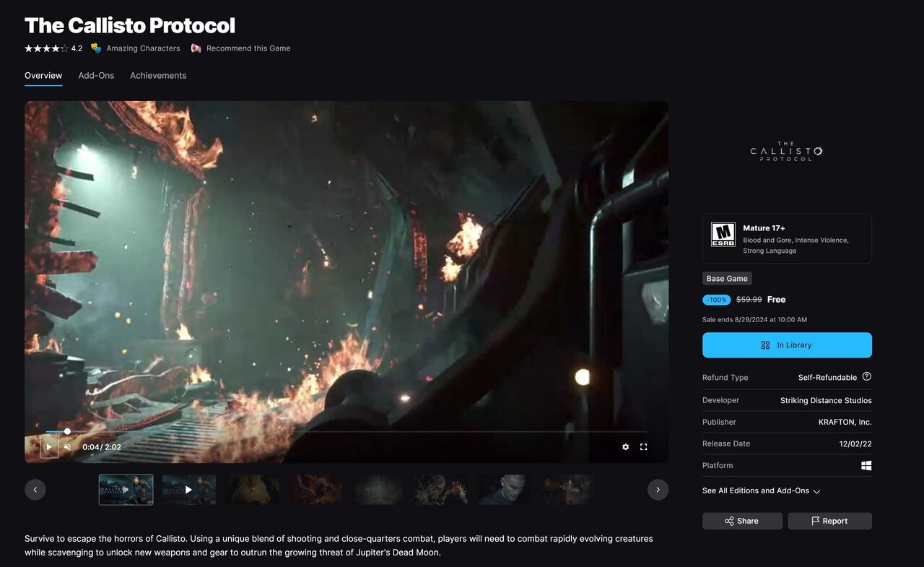Click the ESRB Mature rating icon
This screenshot has width=924, height=567.
pos(723,234)
